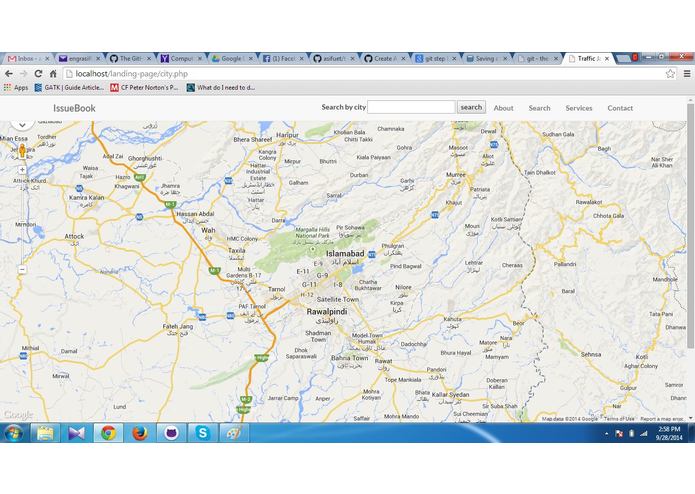
Task: Open the Chrome hamburger menu
Action: click(687, 74)
